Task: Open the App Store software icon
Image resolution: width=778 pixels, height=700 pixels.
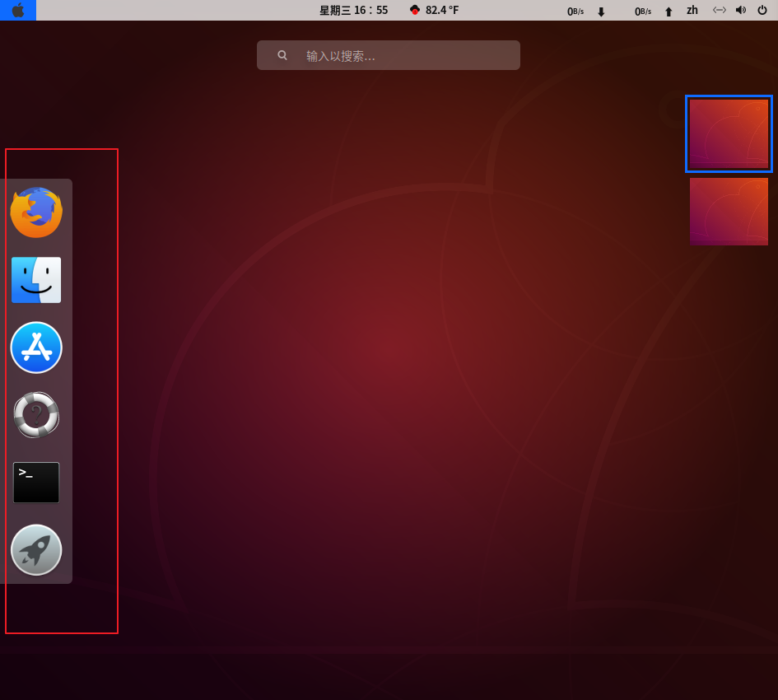Action: click(36, 348)
